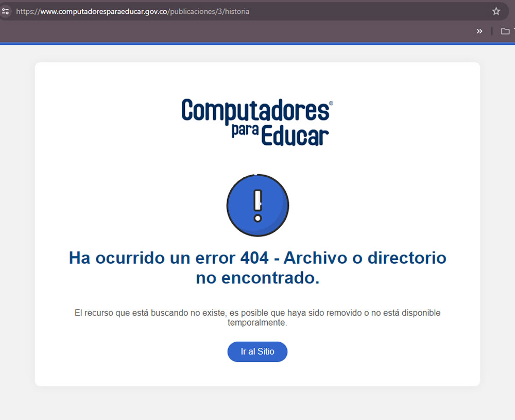Open the bookmarks folder icon
The width and height of the screenshot is (515, 420).
pos(505,31)
